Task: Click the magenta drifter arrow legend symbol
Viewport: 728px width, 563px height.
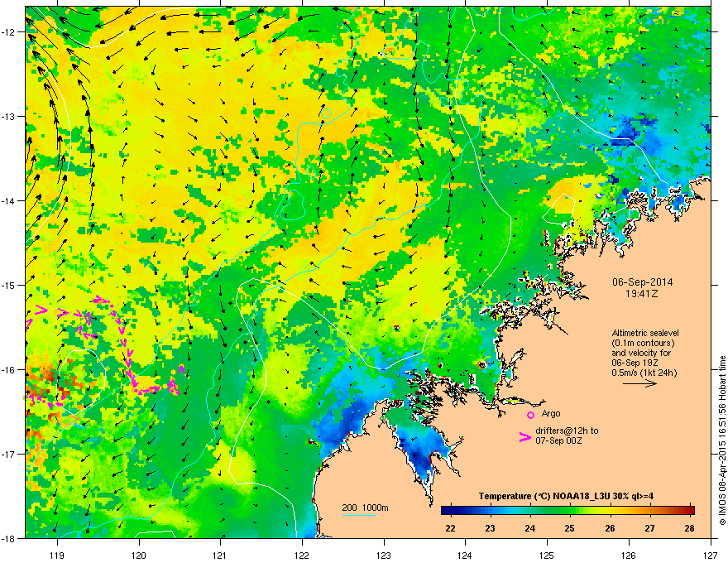Action: click(x=524, y=436)
